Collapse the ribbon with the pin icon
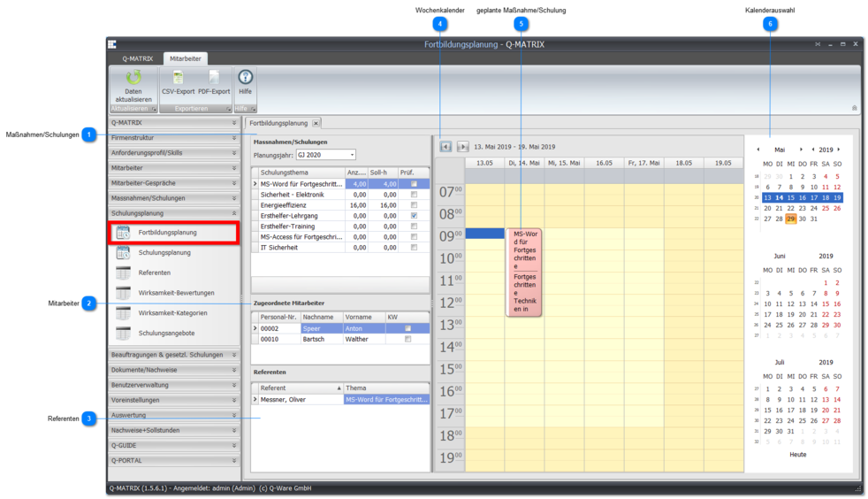Viewport: 868px width, 499px height. point(854,108)
